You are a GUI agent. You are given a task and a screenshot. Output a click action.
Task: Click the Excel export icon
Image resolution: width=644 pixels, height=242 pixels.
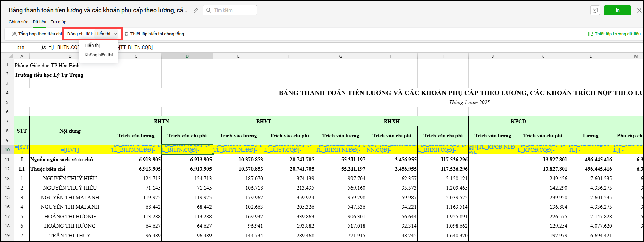[x=595, y=10]
